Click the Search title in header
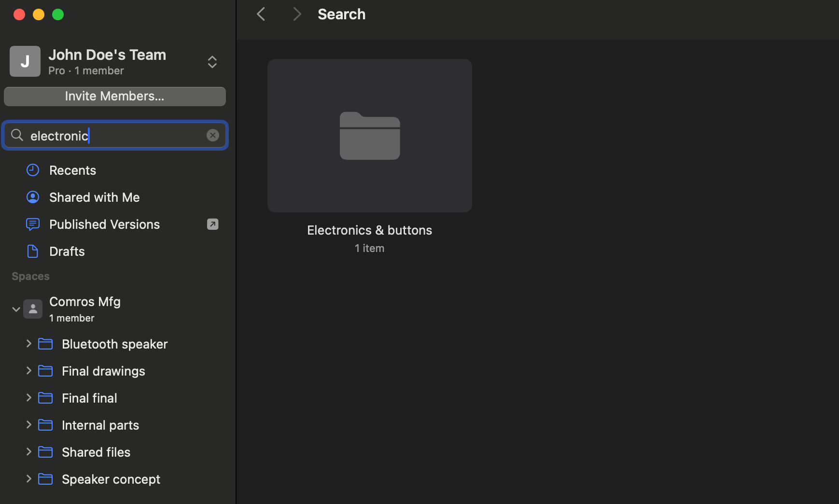Image resolution: width=839 pixels, height=504 pixels. coord(342,14)
